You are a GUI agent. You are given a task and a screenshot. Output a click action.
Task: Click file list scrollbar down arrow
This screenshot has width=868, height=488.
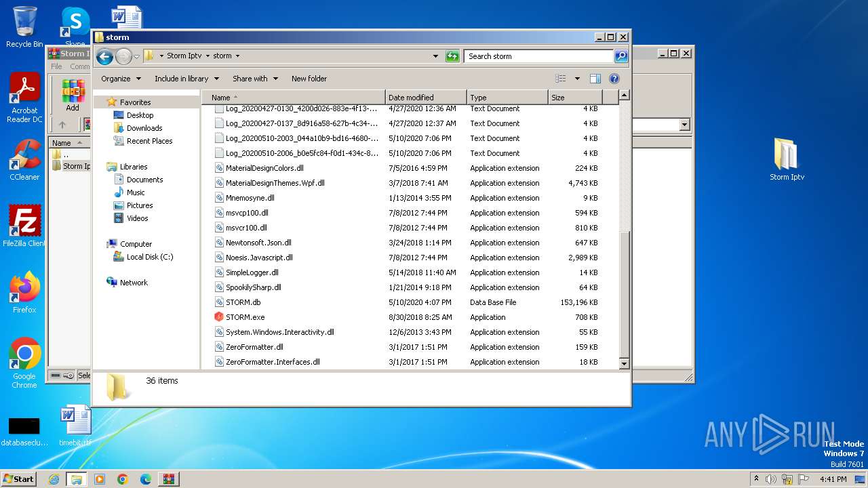point(625,364)
